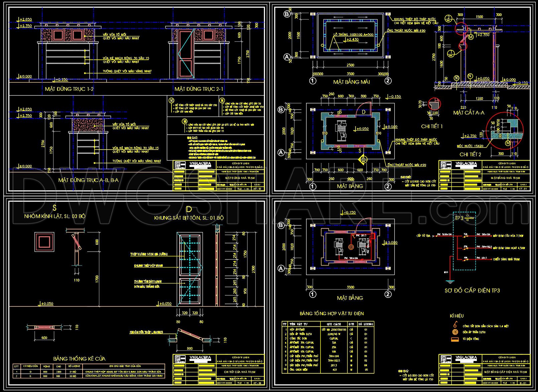Click the red detail circle above CHI TIẾT 1
The width and height of the screenshot is (538, 392).
434,104
